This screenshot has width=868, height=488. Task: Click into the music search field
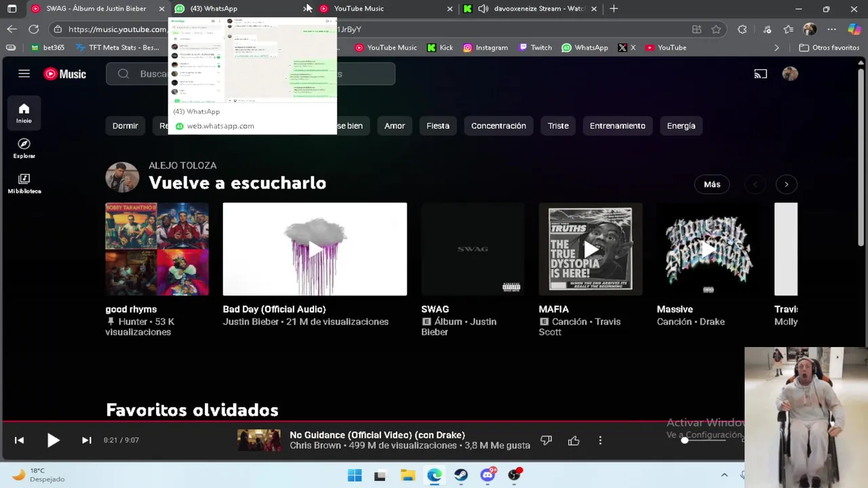click(x=250, y=74)
